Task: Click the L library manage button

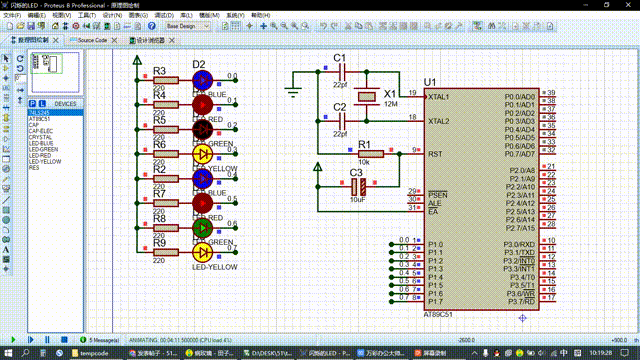Action: 42,104
